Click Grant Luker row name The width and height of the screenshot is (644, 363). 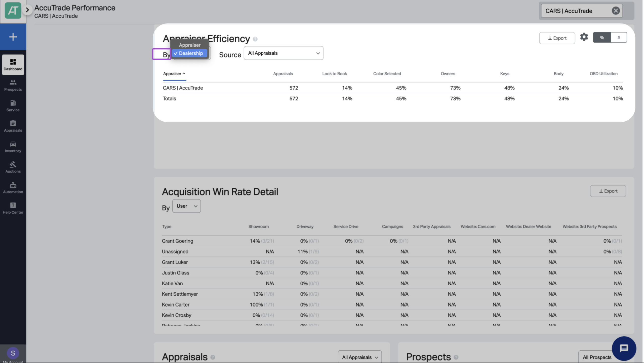point(175,262)
